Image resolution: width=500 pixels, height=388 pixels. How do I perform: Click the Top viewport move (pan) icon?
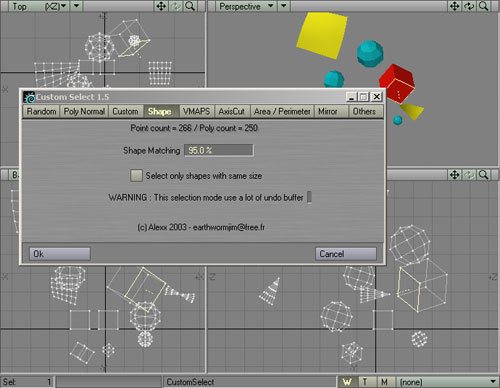161,6
